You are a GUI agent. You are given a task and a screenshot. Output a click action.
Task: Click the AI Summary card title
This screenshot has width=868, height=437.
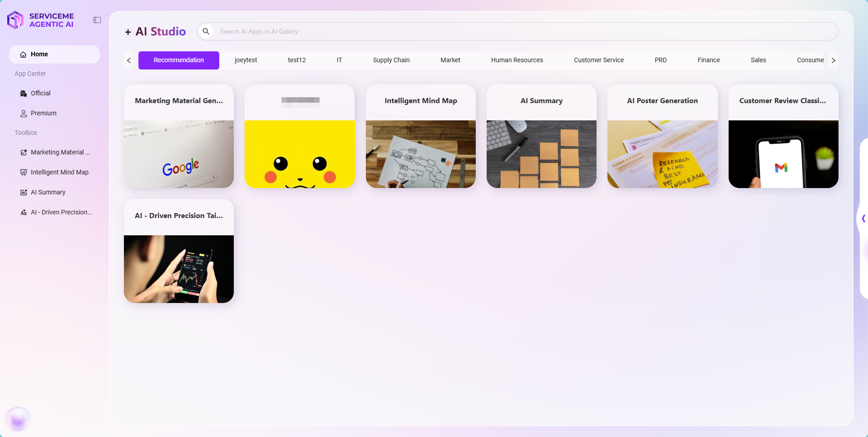(x=542, y=101)
